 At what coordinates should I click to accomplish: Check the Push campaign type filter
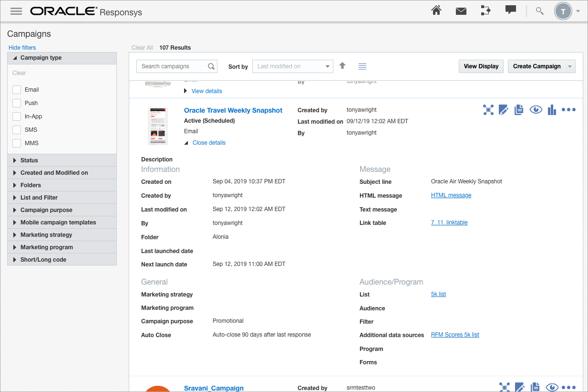[17, 103]
